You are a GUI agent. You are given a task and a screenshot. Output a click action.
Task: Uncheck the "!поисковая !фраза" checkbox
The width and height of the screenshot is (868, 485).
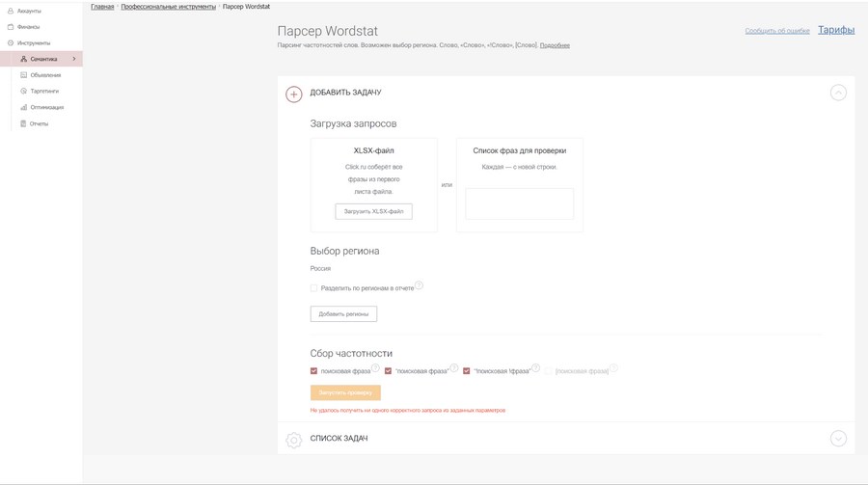click(466, 371)
